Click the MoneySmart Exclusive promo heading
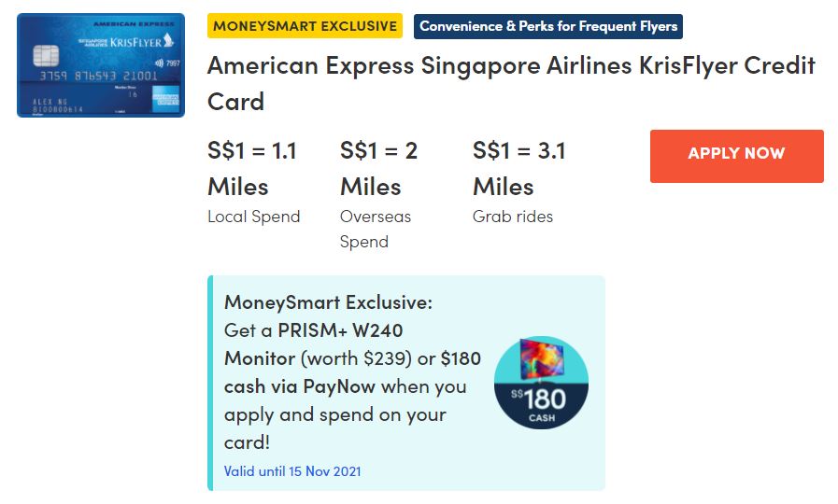The width and height of the screenshot is (838, 504). point(328,302)
